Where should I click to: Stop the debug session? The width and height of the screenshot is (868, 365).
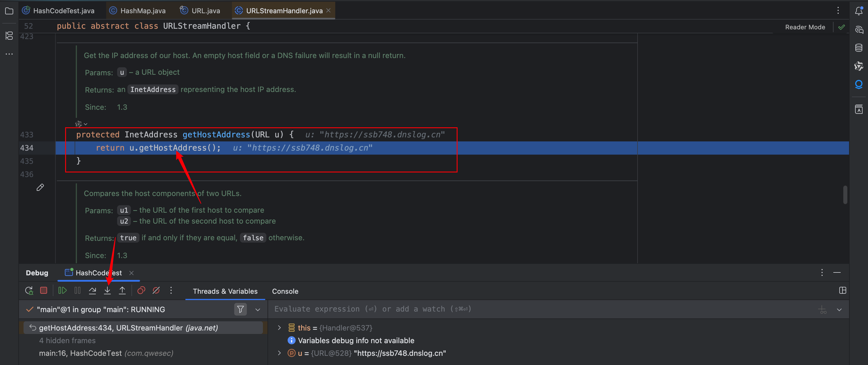[x=43, y=291]
